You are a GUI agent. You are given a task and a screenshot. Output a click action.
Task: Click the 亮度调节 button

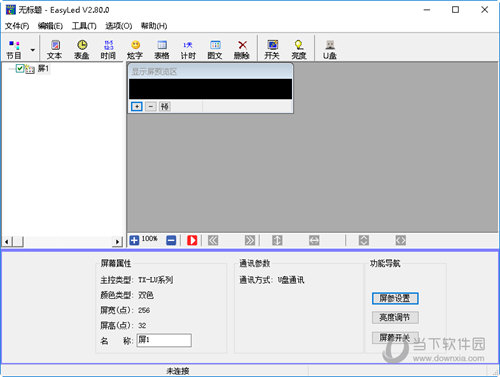tap(395, 318)
